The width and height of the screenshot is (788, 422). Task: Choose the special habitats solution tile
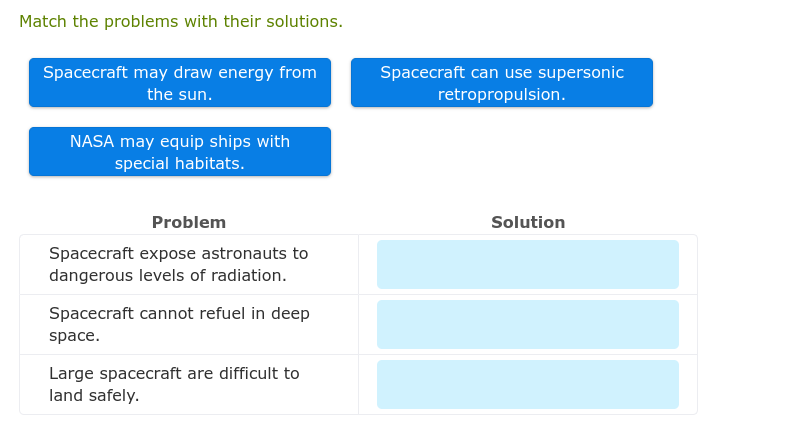pyautogui.click(x=180, y=152)
